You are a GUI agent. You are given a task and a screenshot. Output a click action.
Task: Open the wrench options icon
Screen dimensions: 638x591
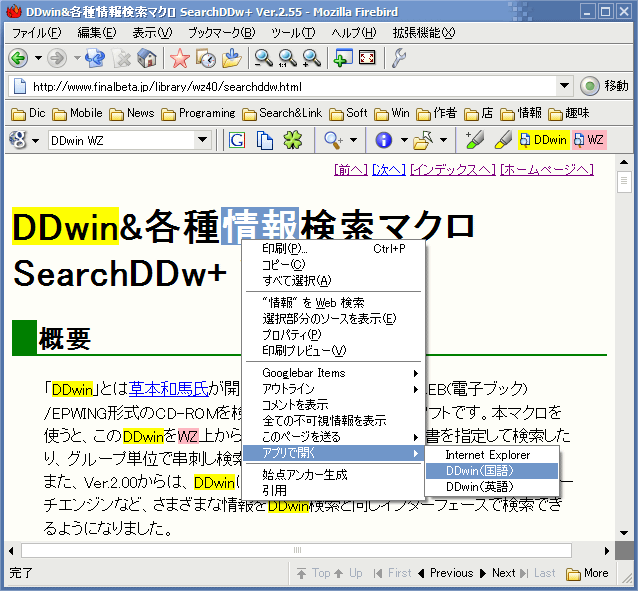399,58
